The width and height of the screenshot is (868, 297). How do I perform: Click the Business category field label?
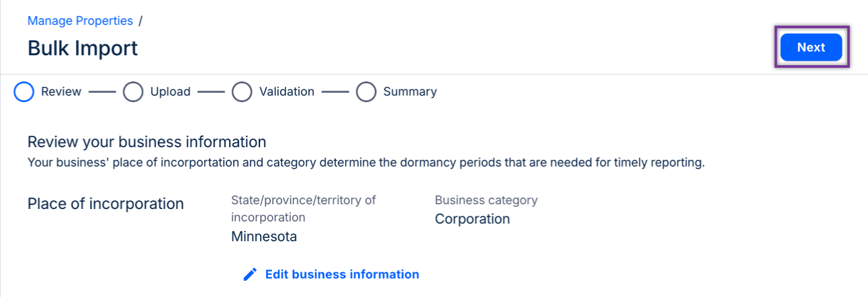[x=486, y=200]
